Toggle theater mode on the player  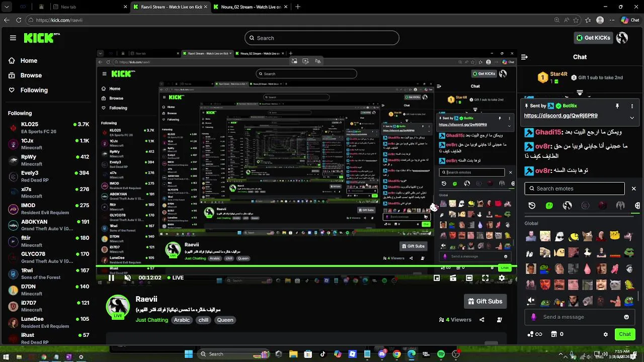click(x=469, y=278)
